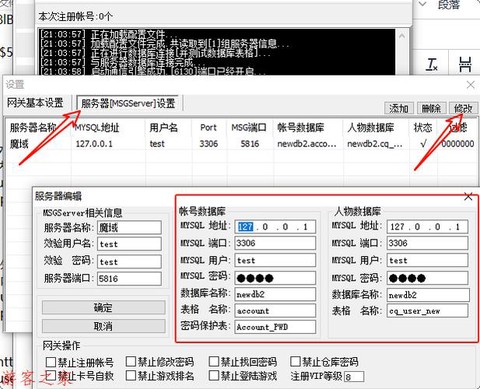Viewport: 480px width, 389px height.
Task: Click the 添加 button
Action: pyautogui.click(x=399, y=108)
